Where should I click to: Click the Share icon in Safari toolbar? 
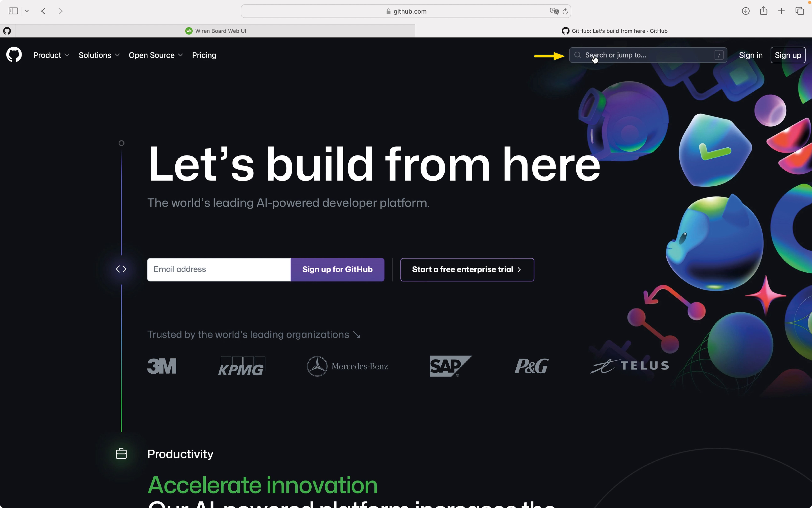click(x=764, y=11)
